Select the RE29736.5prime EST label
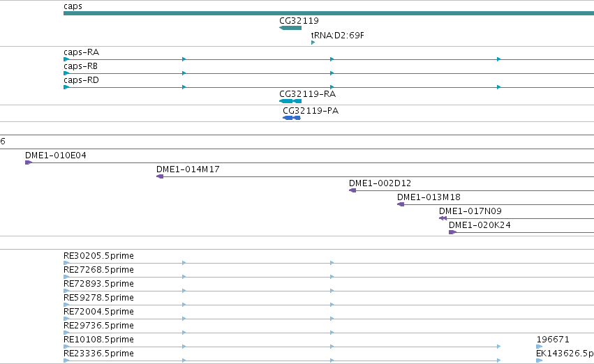The width and height of the screenshot is (594, 364). click(98, 326)
